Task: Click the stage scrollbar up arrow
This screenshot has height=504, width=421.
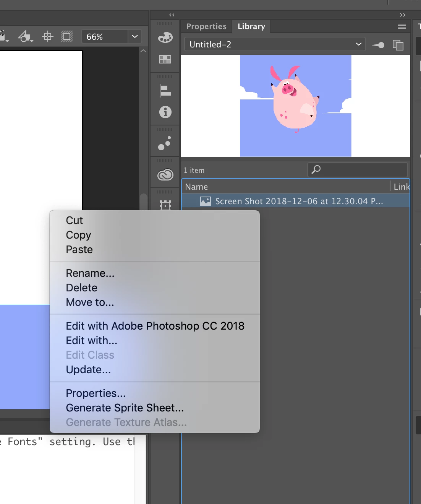Action: click(x=143, y=50)
